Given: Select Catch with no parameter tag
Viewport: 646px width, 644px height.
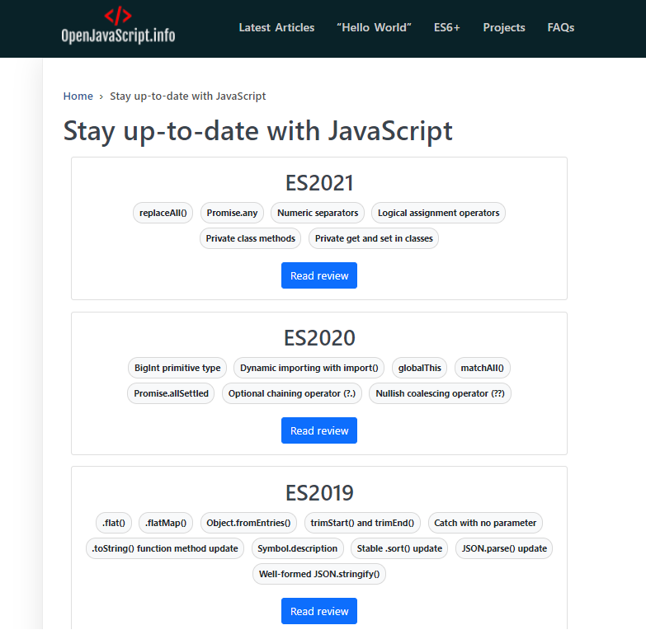Looking at the screenshot, I should point(485,523).
